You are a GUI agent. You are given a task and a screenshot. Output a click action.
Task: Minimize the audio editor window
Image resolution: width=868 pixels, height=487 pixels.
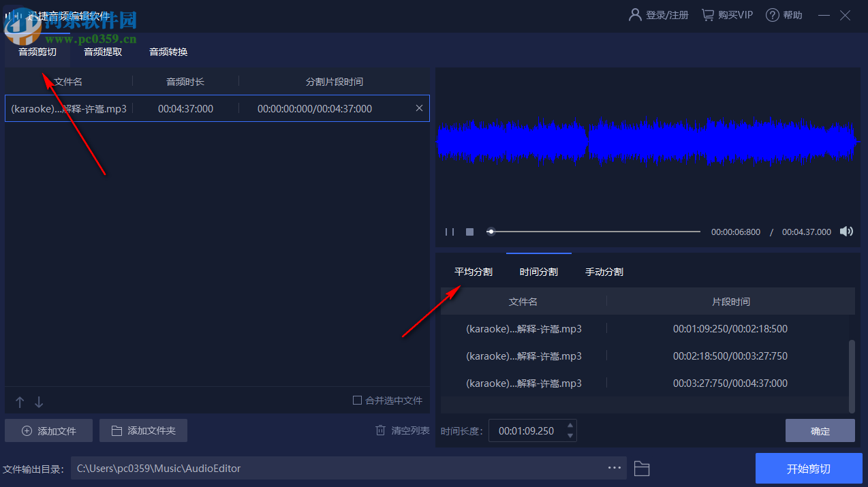click(824, 15)
